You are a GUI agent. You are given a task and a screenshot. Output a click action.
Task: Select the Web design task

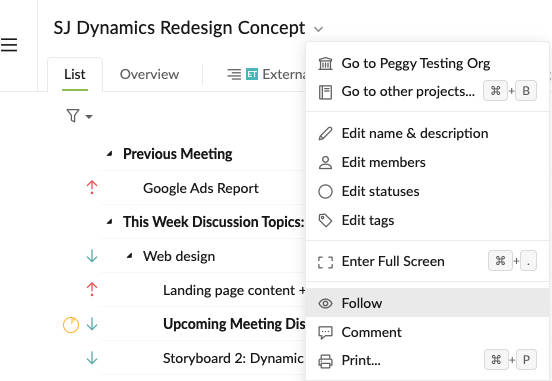click(x=203, y=256)
